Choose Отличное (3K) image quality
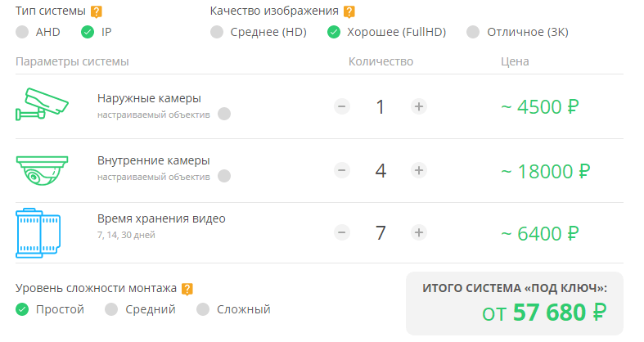The image size is (644, 342). tap(473, 33)
